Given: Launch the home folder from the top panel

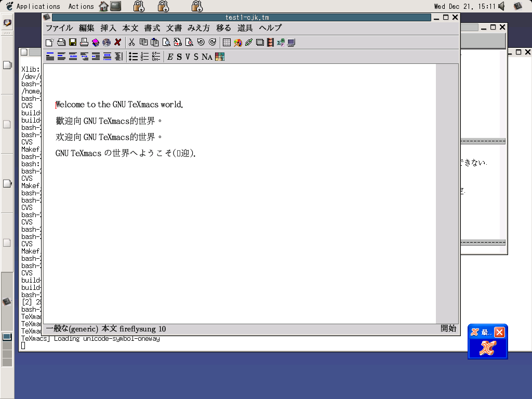Looking at the screenshot, I should click(103, 6).
